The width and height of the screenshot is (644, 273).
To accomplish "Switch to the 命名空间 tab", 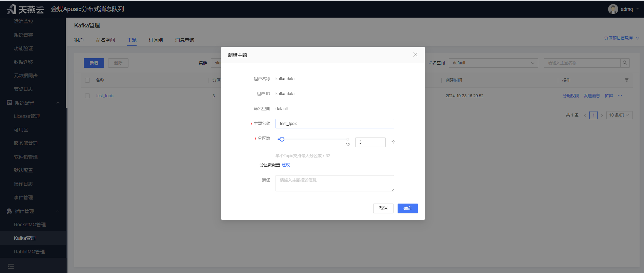I will point(105,40).
